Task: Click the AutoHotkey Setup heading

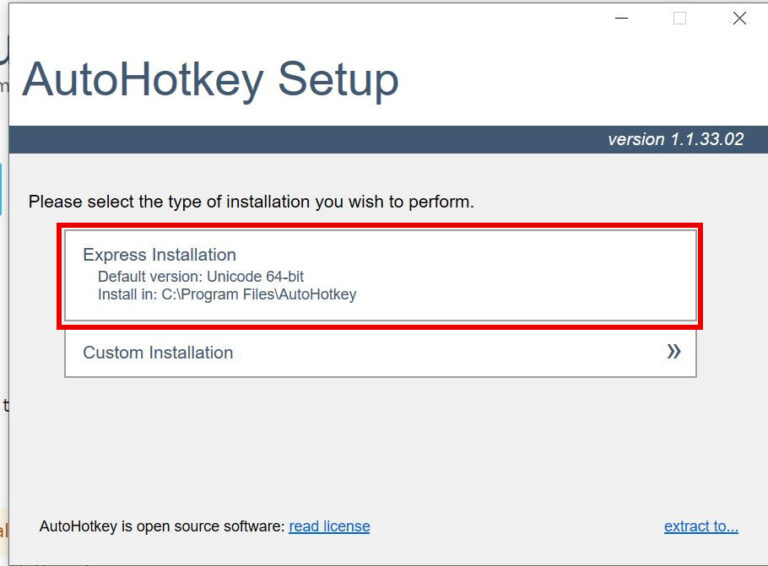Action: (210, 80)
